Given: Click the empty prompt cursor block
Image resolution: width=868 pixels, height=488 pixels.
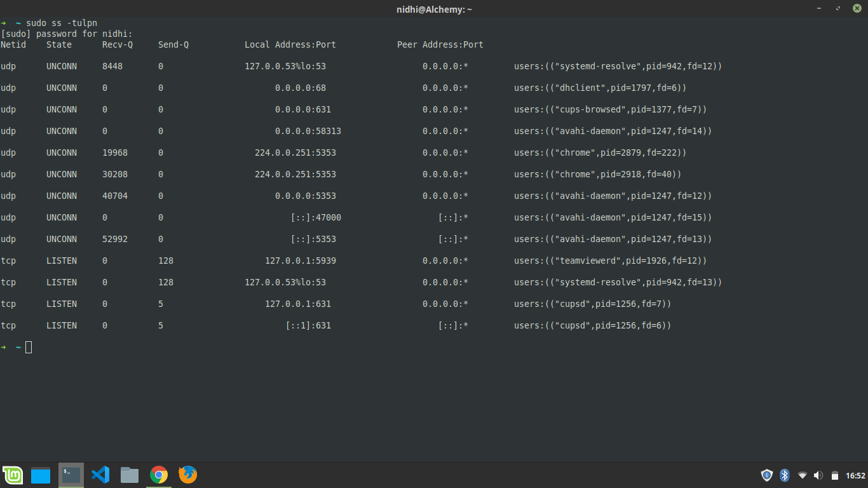Looking at the screenshot, I should (x=29, y=347).
